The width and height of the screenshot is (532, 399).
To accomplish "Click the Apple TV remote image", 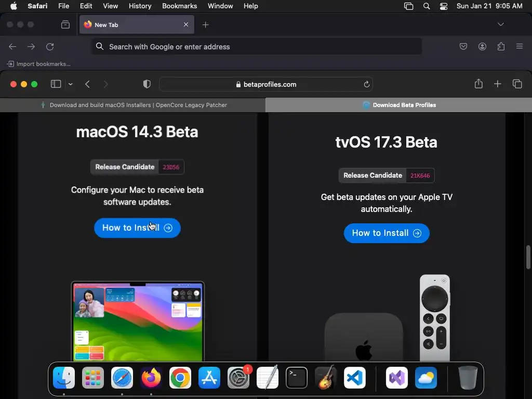I will pos(435,317).
